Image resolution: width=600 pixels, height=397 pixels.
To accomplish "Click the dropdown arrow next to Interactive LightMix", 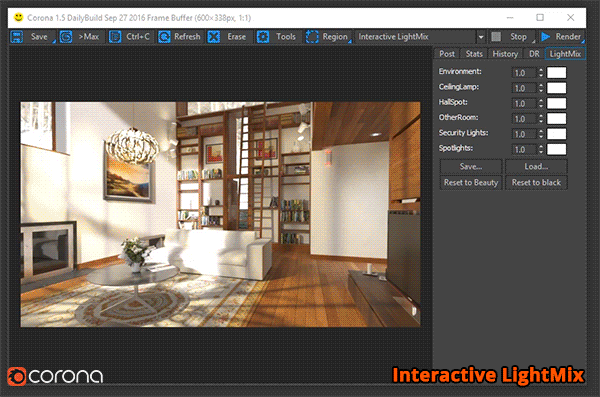I will click(x=481, y=37).
